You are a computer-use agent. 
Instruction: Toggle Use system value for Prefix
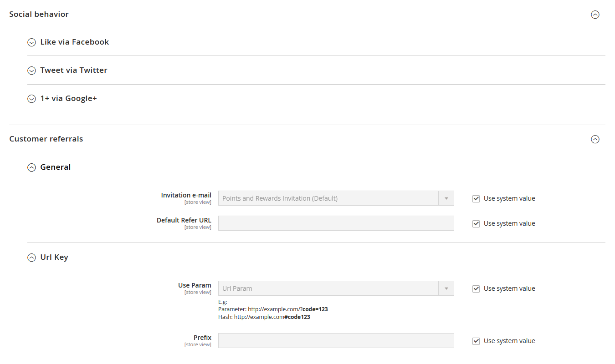point(476,341)
